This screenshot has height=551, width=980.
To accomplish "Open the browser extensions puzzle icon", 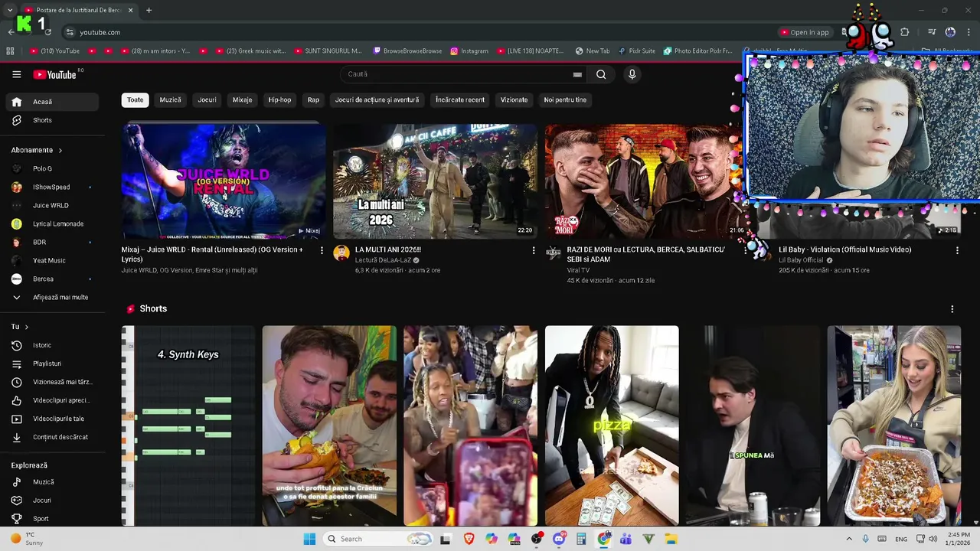I will coord(905,32).
